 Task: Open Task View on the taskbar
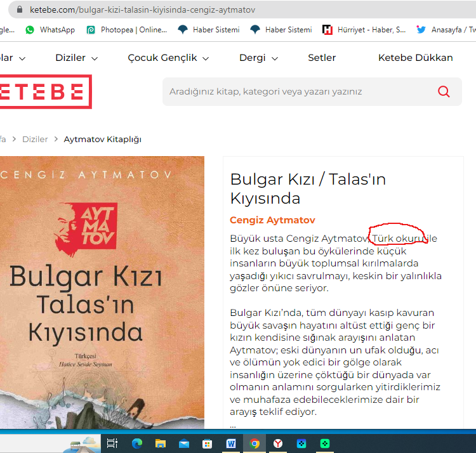(112, 443)
